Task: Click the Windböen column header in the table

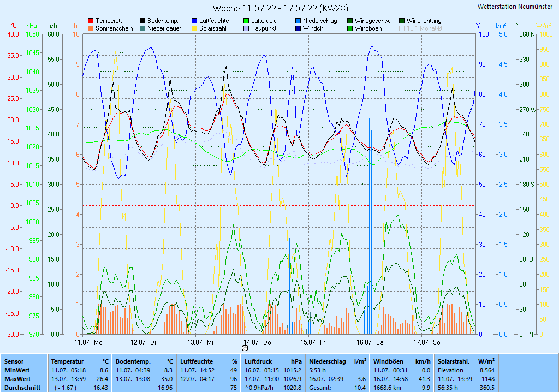Action: pos(388,361)
